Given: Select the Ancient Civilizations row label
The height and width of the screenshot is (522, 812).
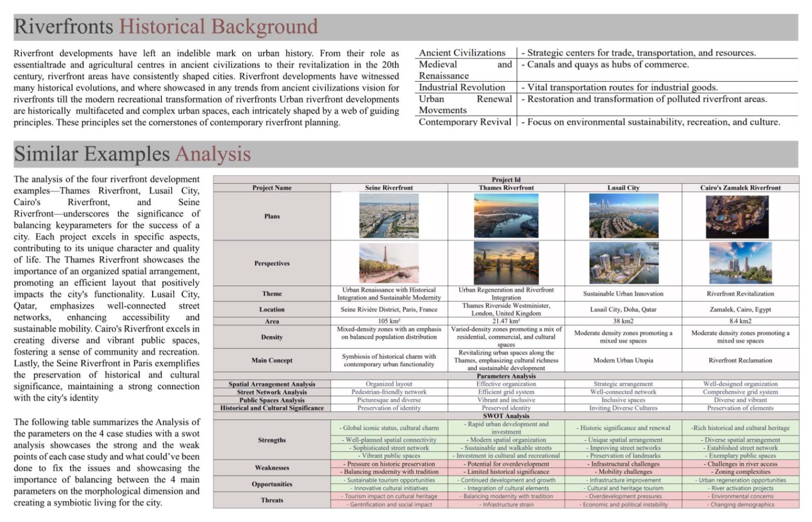Looking at the screenshot, I should point(462,53).
